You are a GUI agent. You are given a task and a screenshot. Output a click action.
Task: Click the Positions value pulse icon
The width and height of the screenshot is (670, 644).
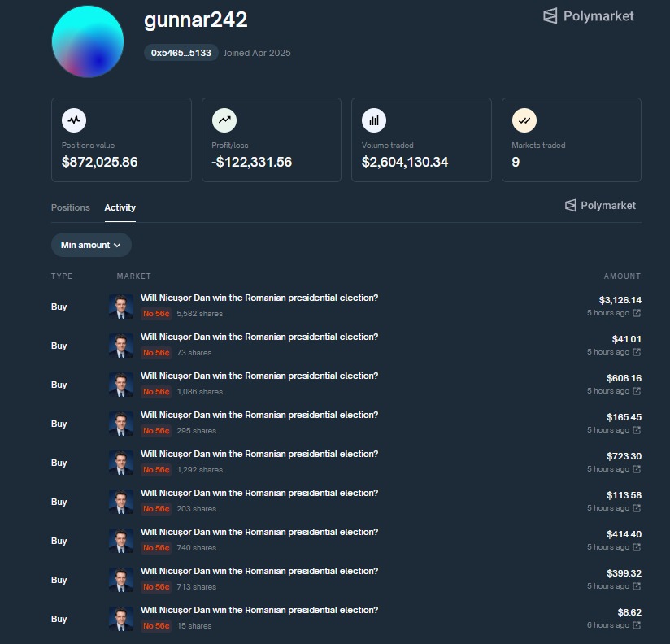[74, 120]
